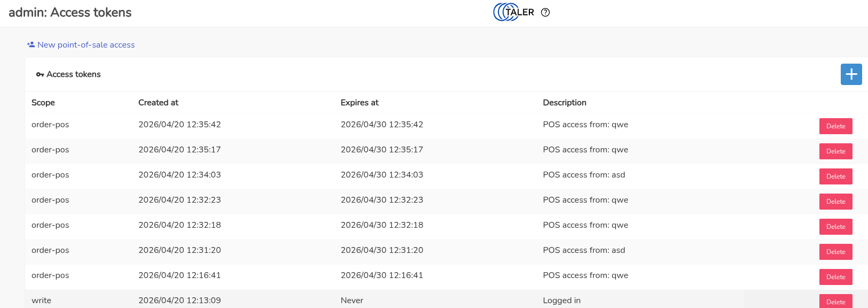Click the Expires at column header
Image resolution: width=868 pixels, height=308 pixels.
(x=359, y=103)
